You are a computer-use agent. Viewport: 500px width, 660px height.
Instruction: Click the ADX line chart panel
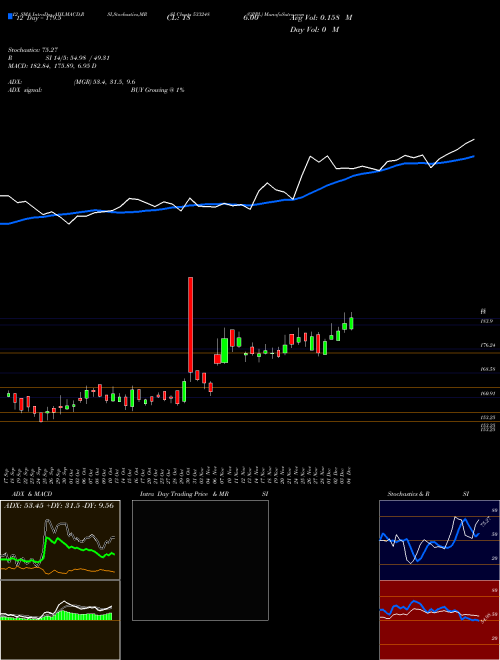[60, 540]
